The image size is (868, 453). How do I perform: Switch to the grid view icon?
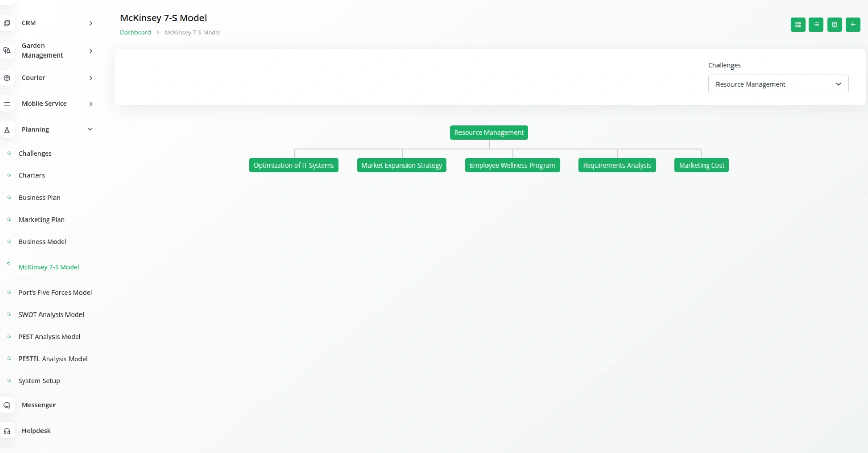tap(798, 24)
